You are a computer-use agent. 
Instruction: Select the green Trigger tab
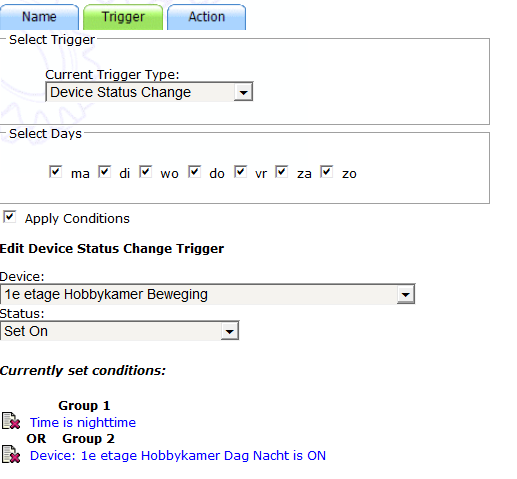[123, 17]
